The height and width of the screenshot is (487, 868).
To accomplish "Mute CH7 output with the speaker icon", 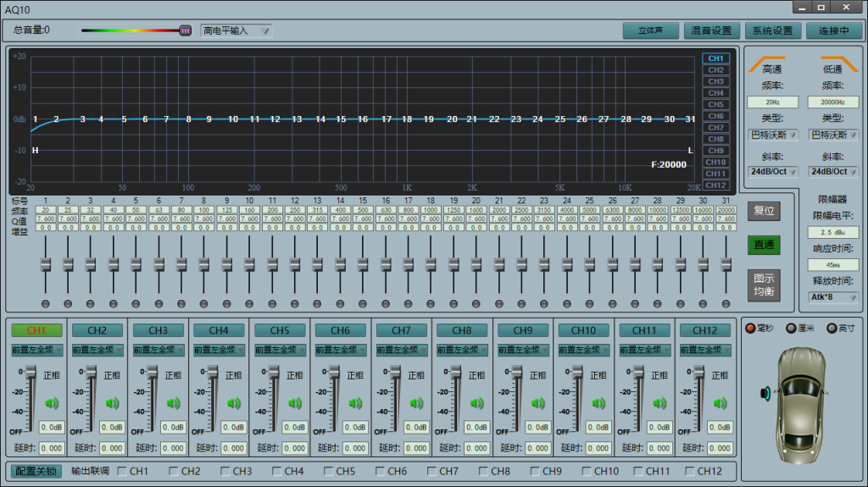I will [x=416, y=403].
